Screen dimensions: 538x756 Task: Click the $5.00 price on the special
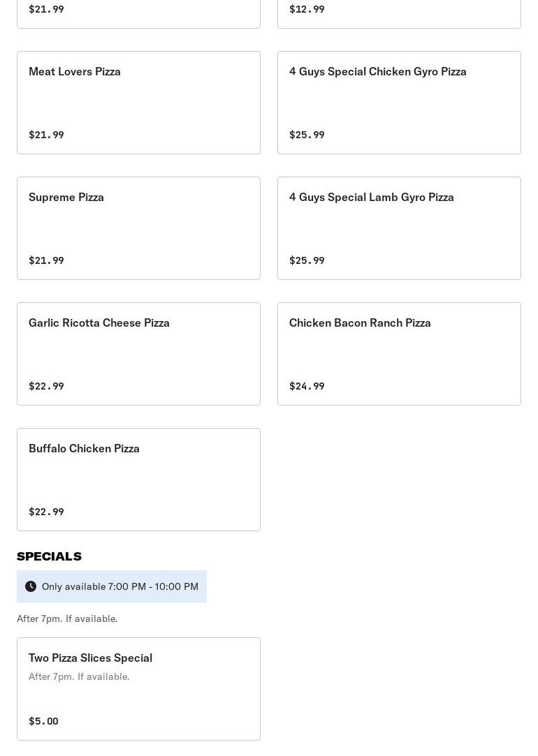coord(43,721)
